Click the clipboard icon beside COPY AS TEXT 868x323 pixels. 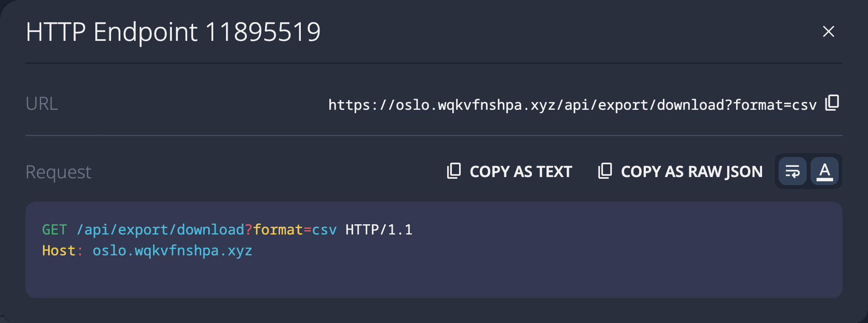tap(454, 171)
